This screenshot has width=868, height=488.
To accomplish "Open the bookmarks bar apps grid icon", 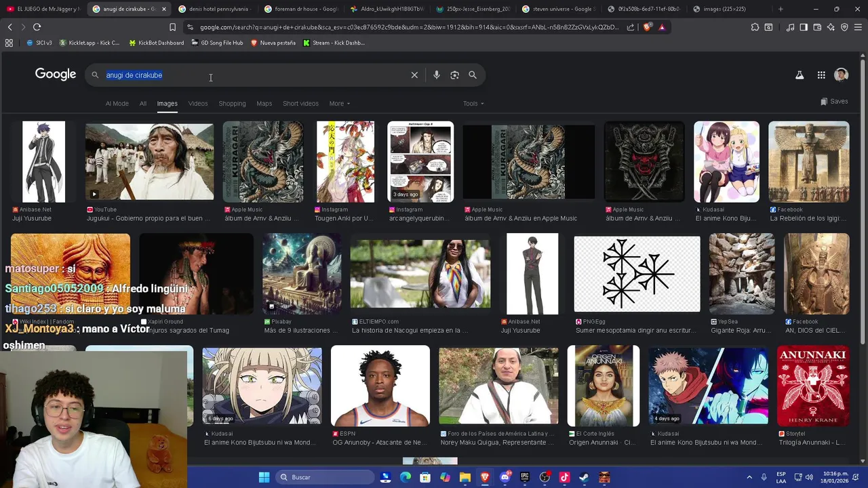I will click(9, 43).
